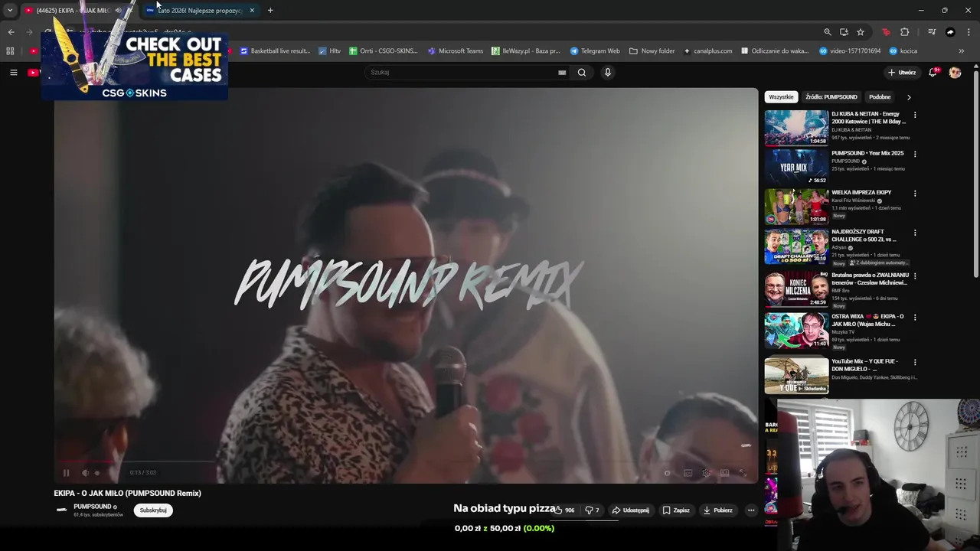The width and height of the screenshot is (980, 551).
Task: Go back with browser back arrow
Action: (x=11, y=32)
